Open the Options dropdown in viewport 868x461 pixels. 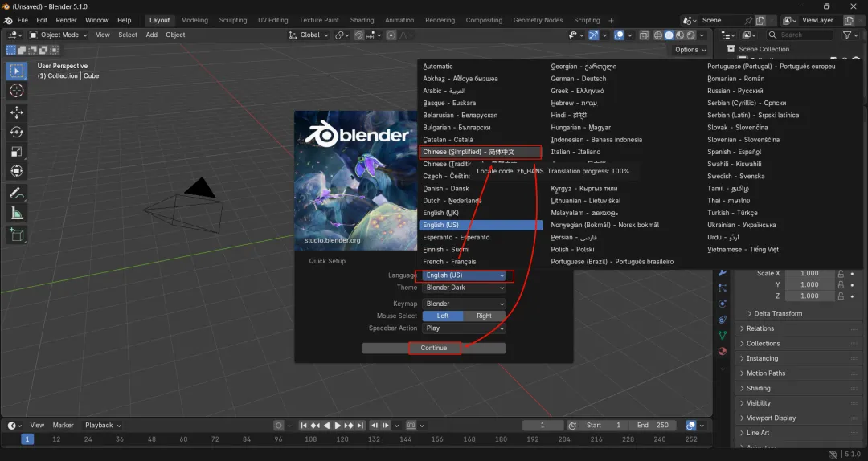point(690,50)
